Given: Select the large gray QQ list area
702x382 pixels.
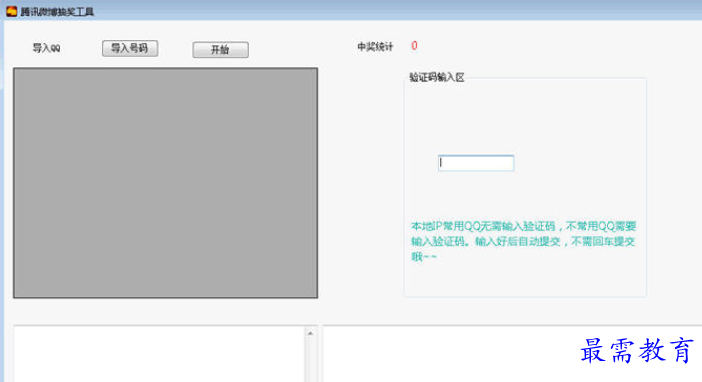Looking at the screenshot, I should coord(166,183).
